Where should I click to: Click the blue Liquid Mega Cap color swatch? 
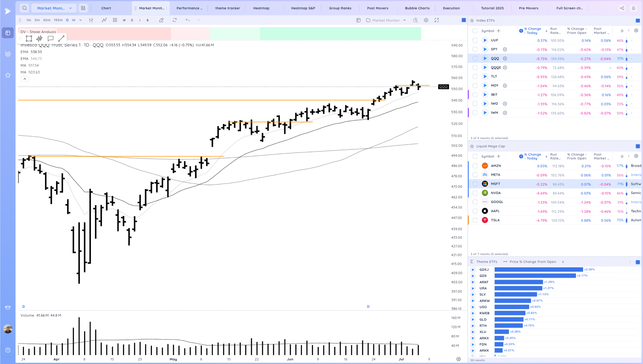click(637, 146)
